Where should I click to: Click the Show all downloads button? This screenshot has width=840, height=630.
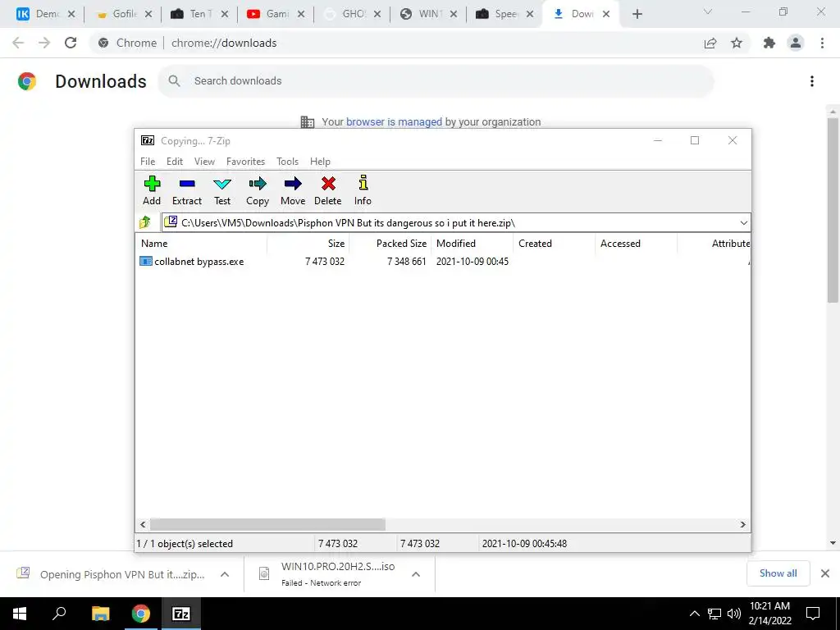coord(778,573)
